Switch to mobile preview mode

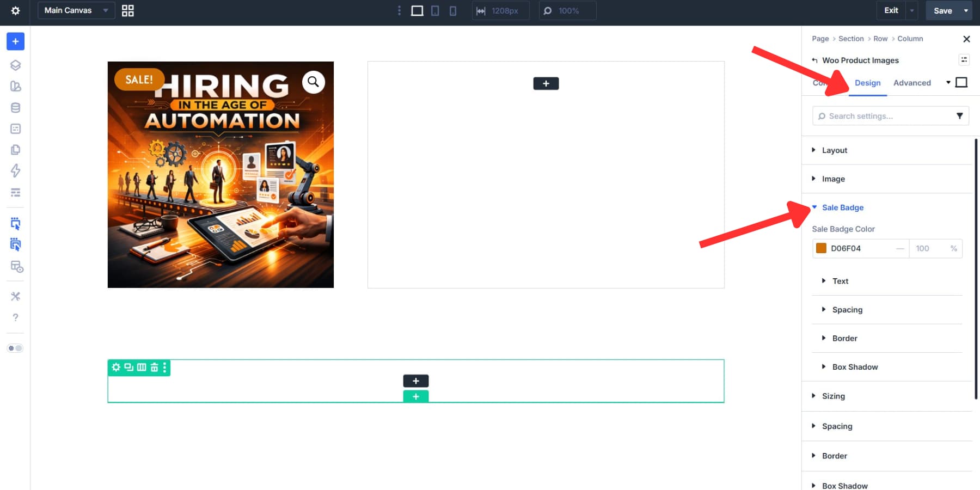click(x=452, y=10)
